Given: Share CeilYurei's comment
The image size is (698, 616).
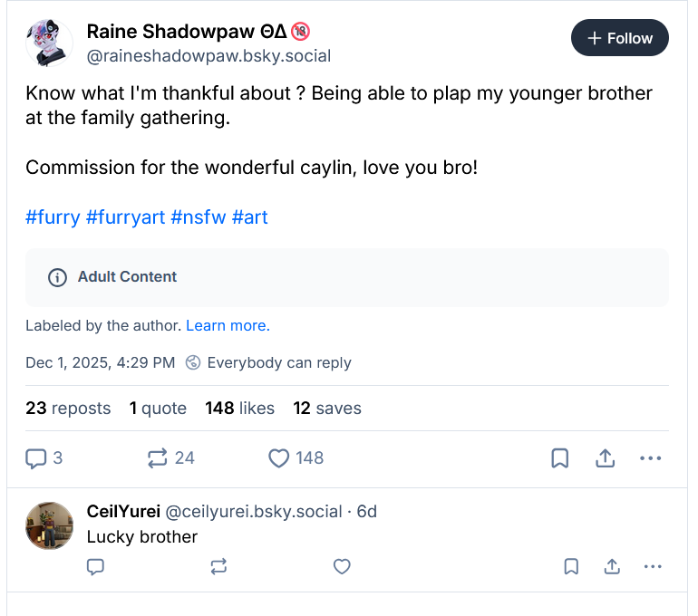Looking at the screenshot, I should [x=612, y=567].
